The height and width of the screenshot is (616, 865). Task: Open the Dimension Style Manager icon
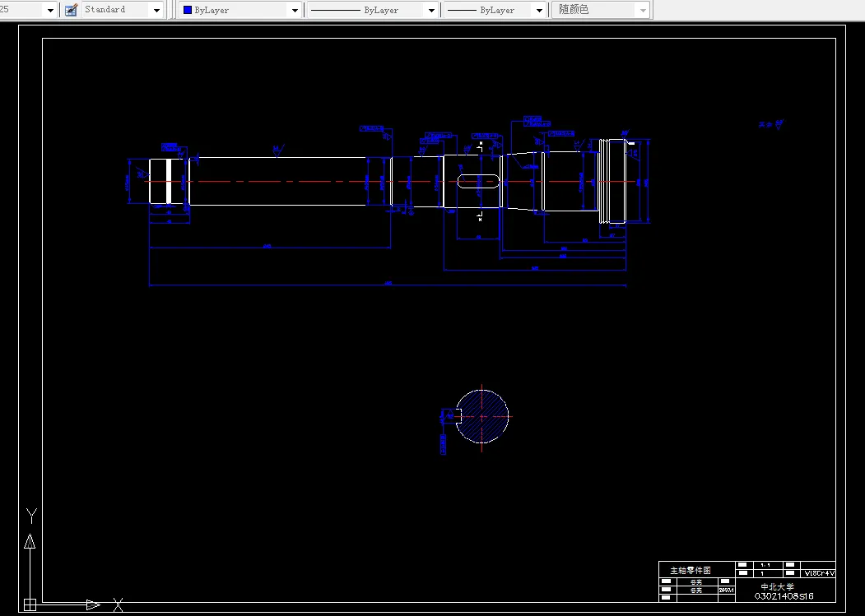(x=71, y=10)
